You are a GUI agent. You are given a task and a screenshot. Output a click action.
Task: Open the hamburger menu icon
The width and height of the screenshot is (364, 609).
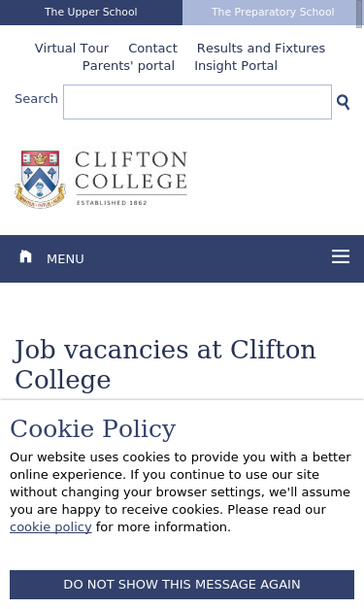(x=341, y=256)
